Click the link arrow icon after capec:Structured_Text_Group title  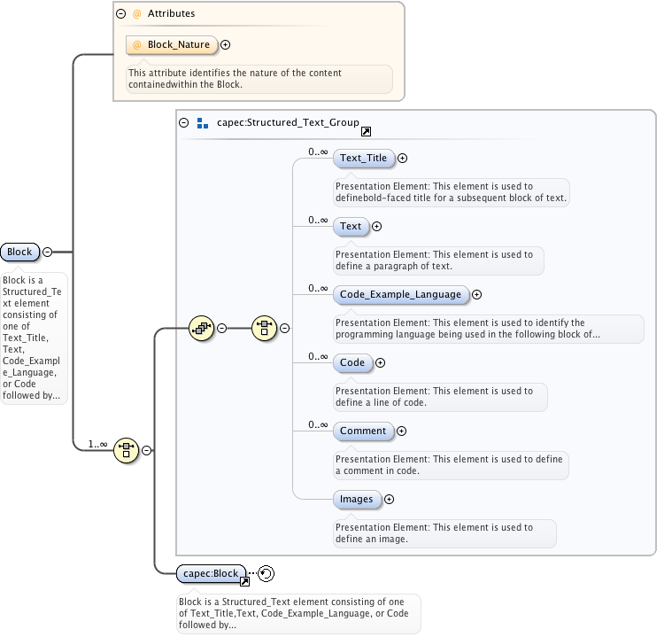point(366,131)
